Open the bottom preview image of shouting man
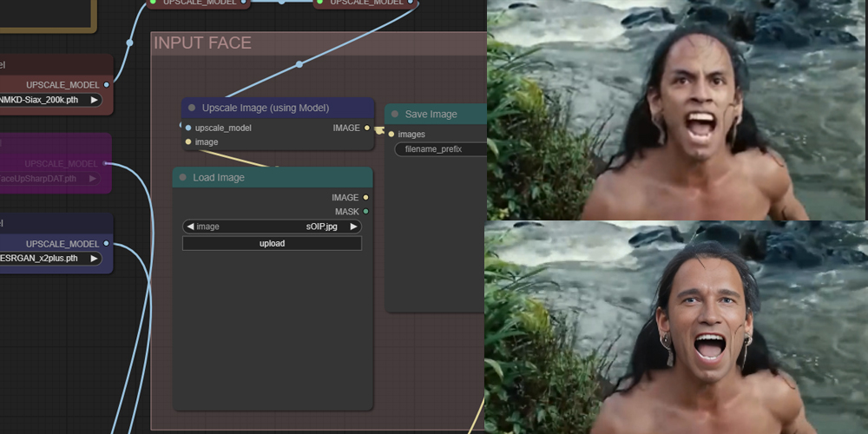The width and height of the screenshot is (868, 434). click(x=676, y=327)
